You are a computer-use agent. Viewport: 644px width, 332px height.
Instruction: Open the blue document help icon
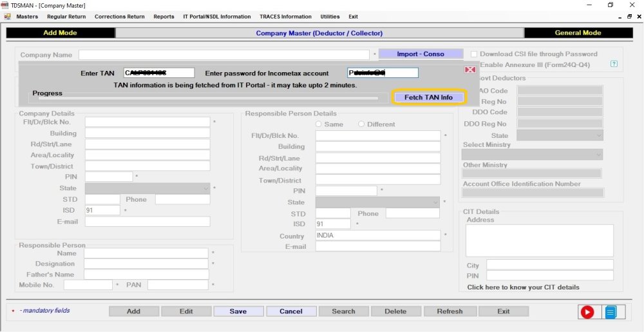(x=611, y=313)
